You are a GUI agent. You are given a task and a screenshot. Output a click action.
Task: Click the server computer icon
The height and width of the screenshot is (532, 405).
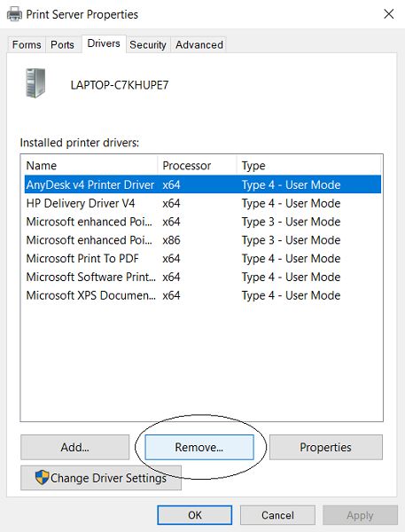click(35, 83)
